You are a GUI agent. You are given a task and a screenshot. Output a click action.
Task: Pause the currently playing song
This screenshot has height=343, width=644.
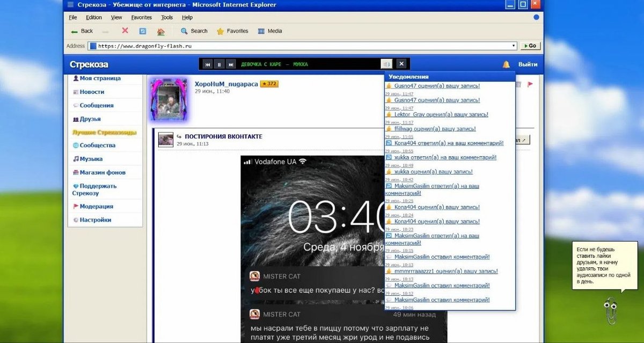point(219,64)
